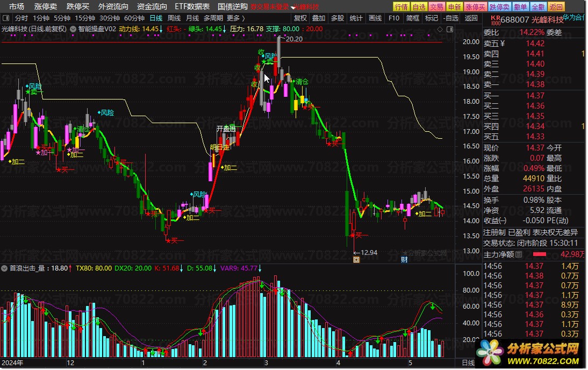Image resolution: width=588 pixels, height=370 pixels.
Task: Click the 买一 price 14.37
Action: (535, 96)
